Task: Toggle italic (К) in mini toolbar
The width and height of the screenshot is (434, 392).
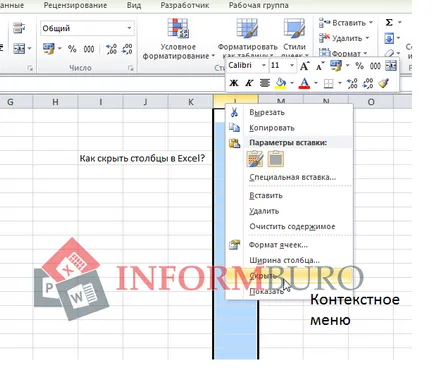Action: [249, 83]
